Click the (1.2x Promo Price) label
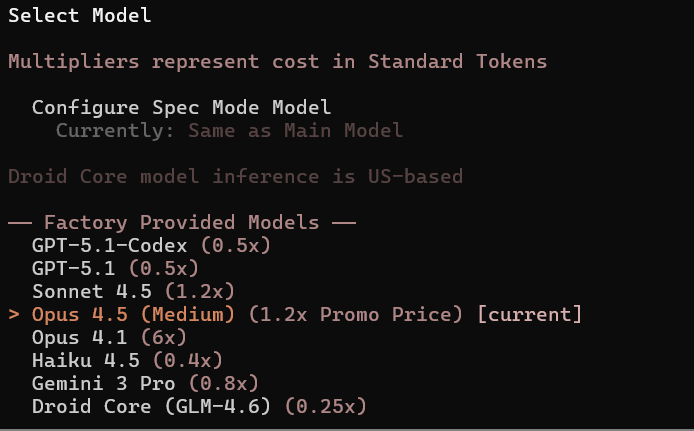 pos(355,314)
